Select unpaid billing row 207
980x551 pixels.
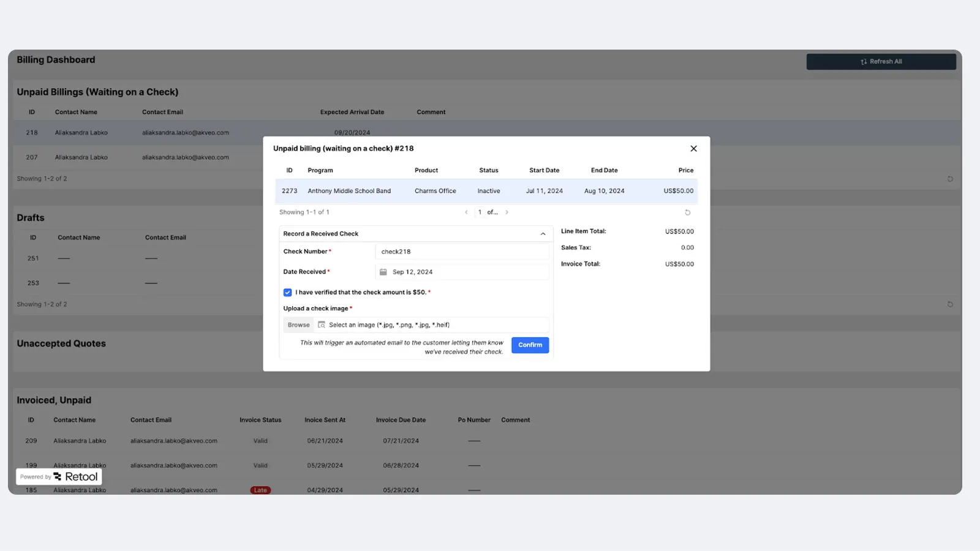pos(138,157)
